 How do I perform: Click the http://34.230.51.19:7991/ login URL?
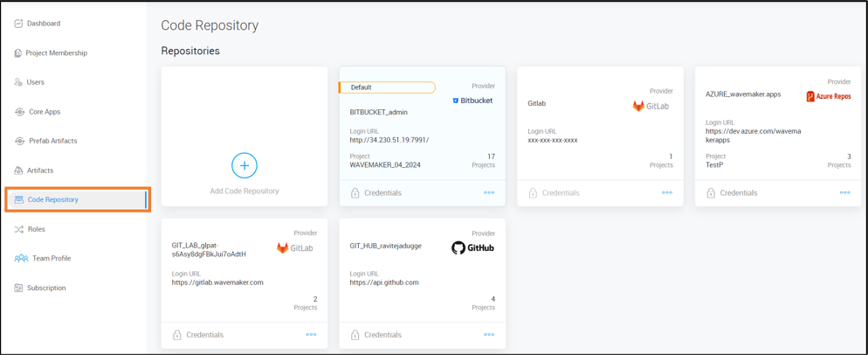[389, 140]
